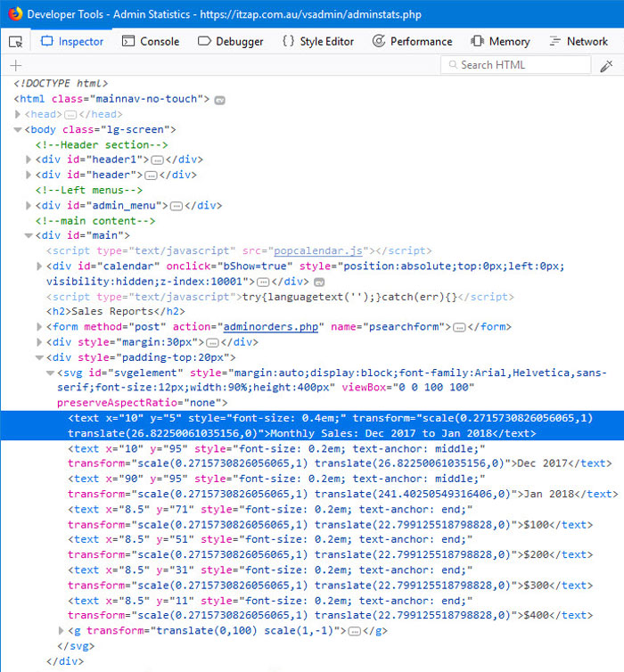Expand the header1 div node
Image resolution: width=624 pixels, height=672 pixels.
point(30,160)
